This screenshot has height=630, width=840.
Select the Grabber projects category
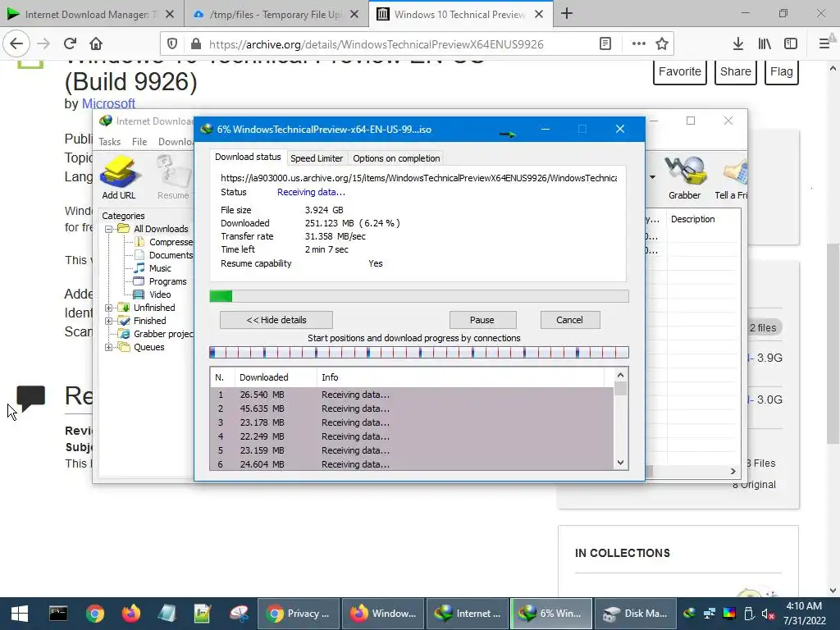(x=163, y=334)
